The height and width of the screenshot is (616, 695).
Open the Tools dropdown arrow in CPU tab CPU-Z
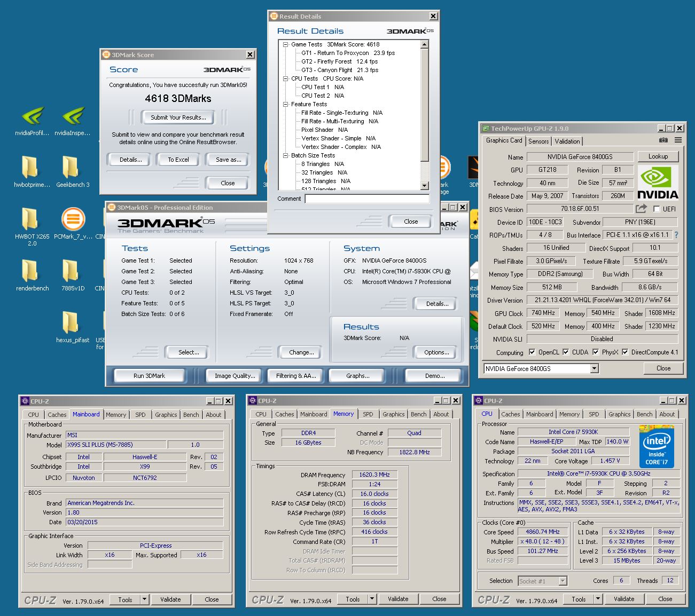click(x=598, y=599)
